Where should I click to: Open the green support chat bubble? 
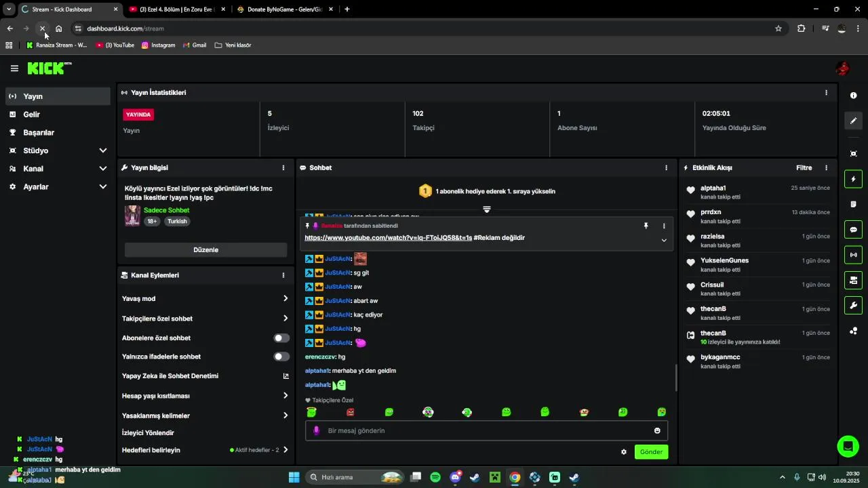(x=848, y=446)
